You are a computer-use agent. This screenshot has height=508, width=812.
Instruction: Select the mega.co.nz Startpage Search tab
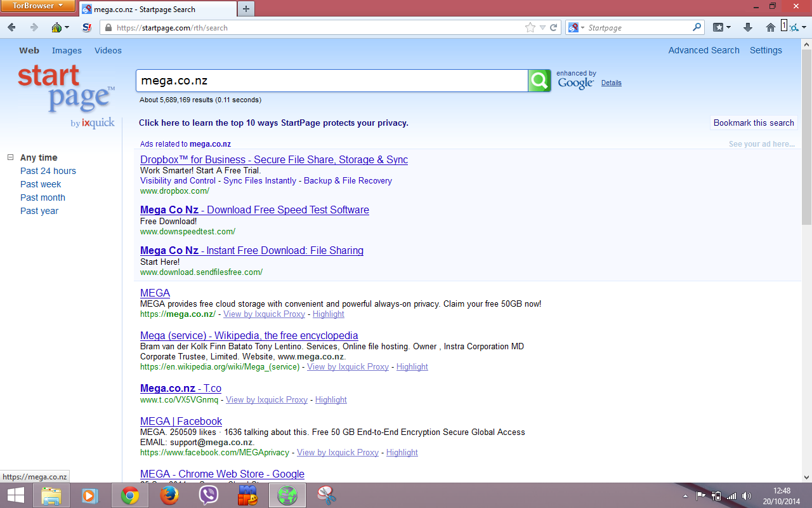[x=157, y=9]
